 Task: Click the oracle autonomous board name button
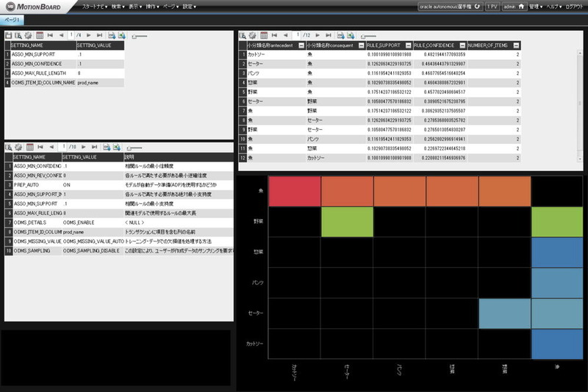click(x=451, y=7)
